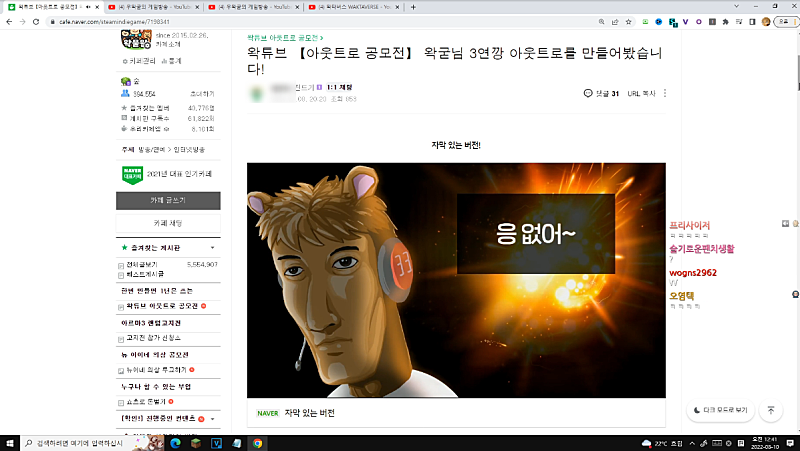The width and height of the screenshot is (800, 451).
Task: Click the scroll-to-top arrow button
Action: [x=771, y=410]
